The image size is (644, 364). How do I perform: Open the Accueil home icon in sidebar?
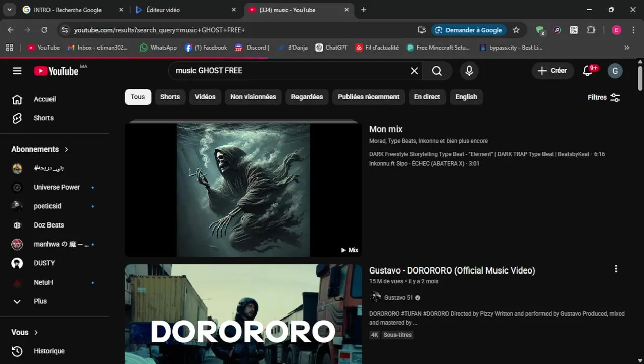(x=17, y=99)
